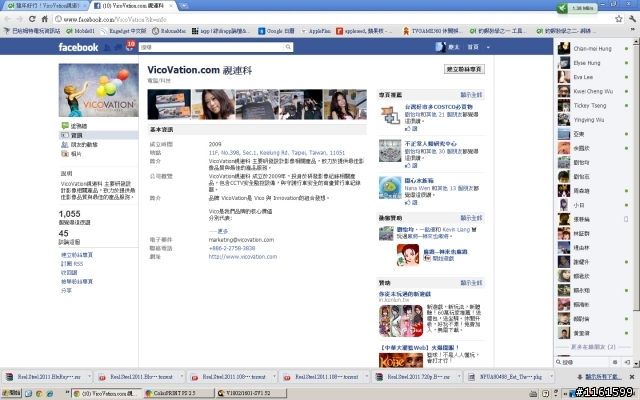Open second photo thumbnail of woman's face
Screen dimensions: 640x400
click(213, 104)
